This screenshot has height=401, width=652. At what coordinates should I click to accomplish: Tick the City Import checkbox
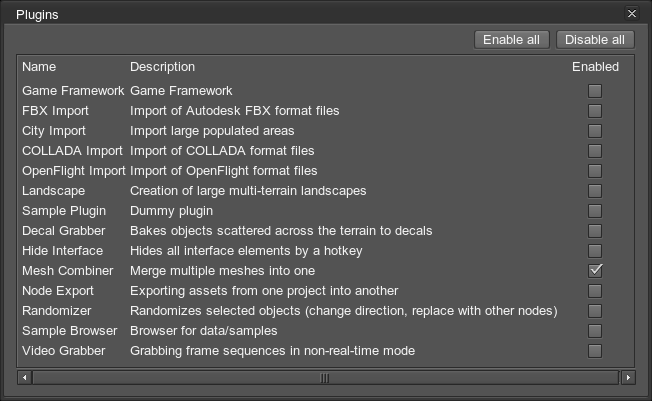[595, 131]
